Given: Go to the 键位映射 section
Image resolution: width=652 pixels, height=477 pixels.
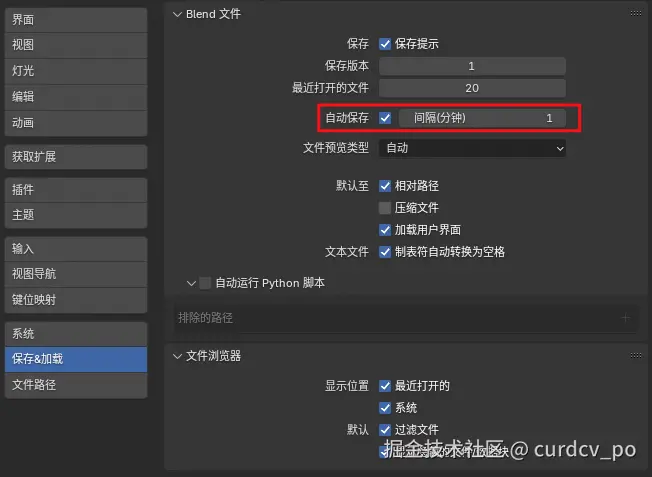Looking at the screenshot, I should (x=76, y=300).
